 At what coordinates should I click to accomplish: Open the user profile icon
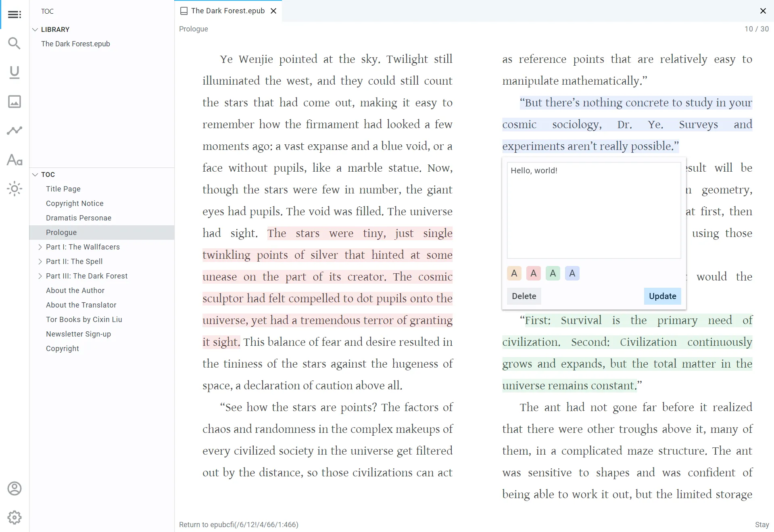pyautogui.click(x=15, y=488)
